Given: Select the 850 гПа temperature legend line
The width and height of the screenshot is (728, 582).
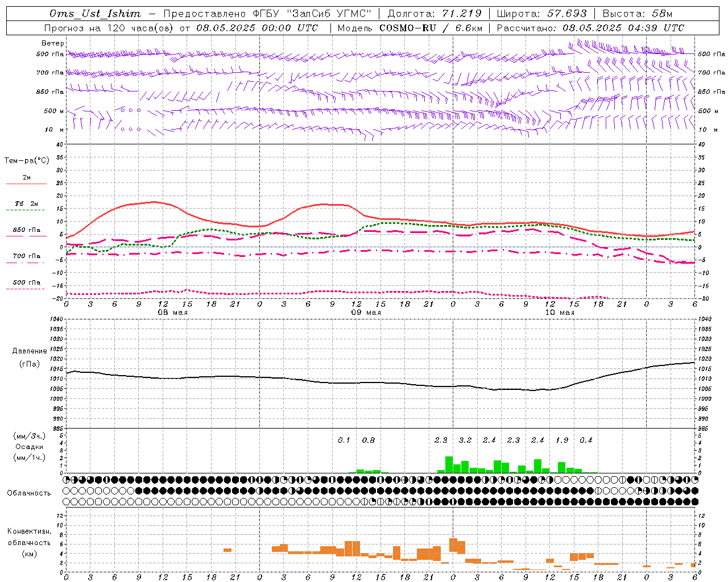Looking at the screenshot, I should click(x=26, y=236).
